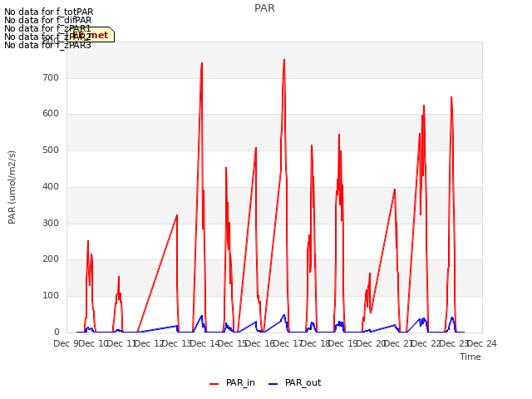
Task: Click the PAR_in peak near 155 on Dec 11
Action: 119,277
